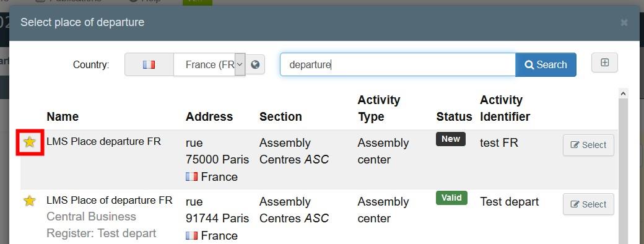This screenshot has height=244, width=644.
Task: Click into the departure search text field
Action: tap(398, 64)
